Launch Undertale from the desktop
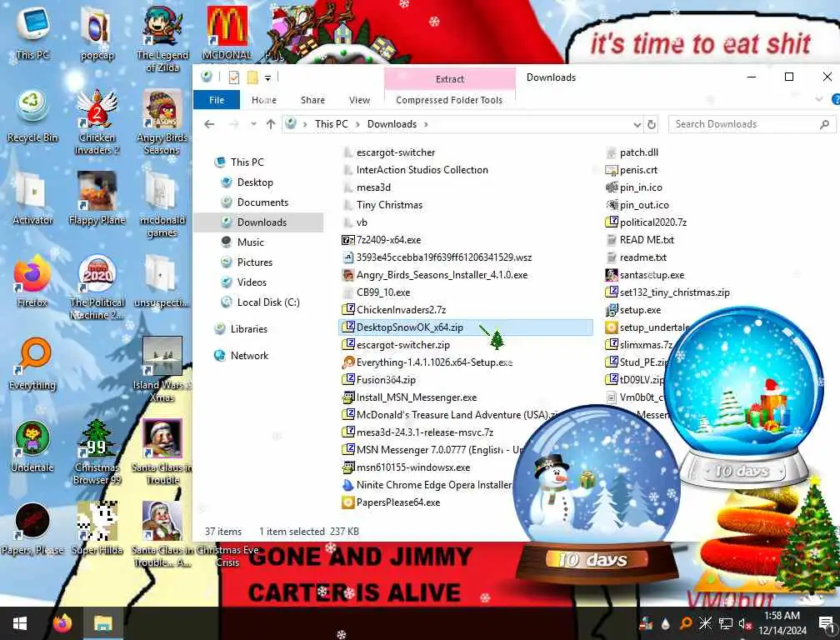The height and width of the screenshot is (640, 840). pos(32,446)
